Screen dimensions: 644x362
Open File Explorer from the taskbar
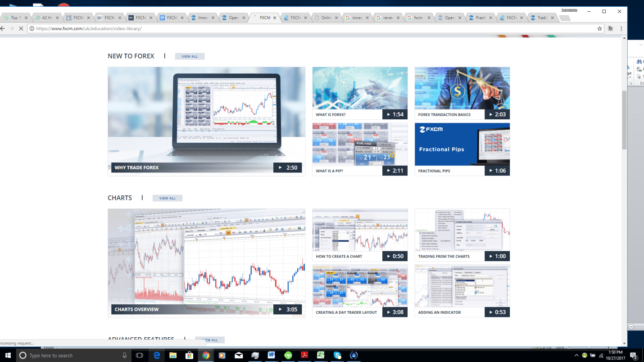point(173,355)
